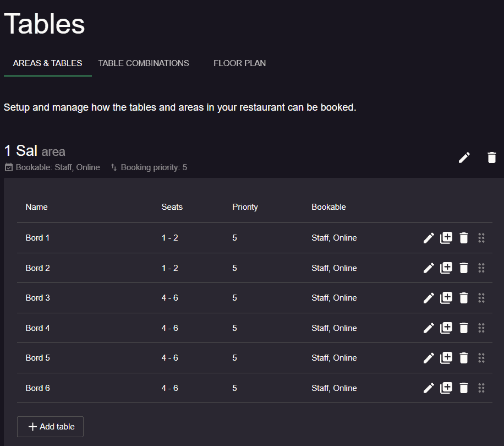The height and width of the screenshot is (446, 504).
Task: Duplicate the Bord 6 table
Action: click(446, 388)
